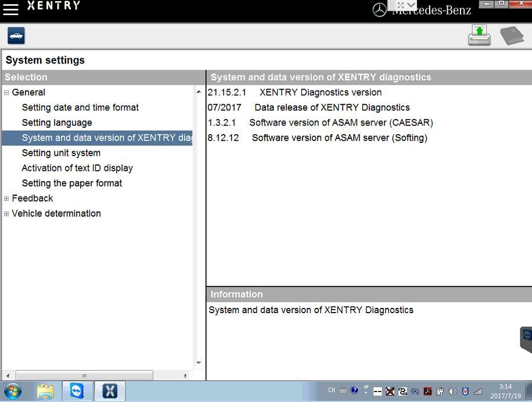Image resolution: width=532 pixels, height=402 pixels.
Task: Click the 8.12.12 ASAM server (Softing) row
Action: tap(317, 138)
